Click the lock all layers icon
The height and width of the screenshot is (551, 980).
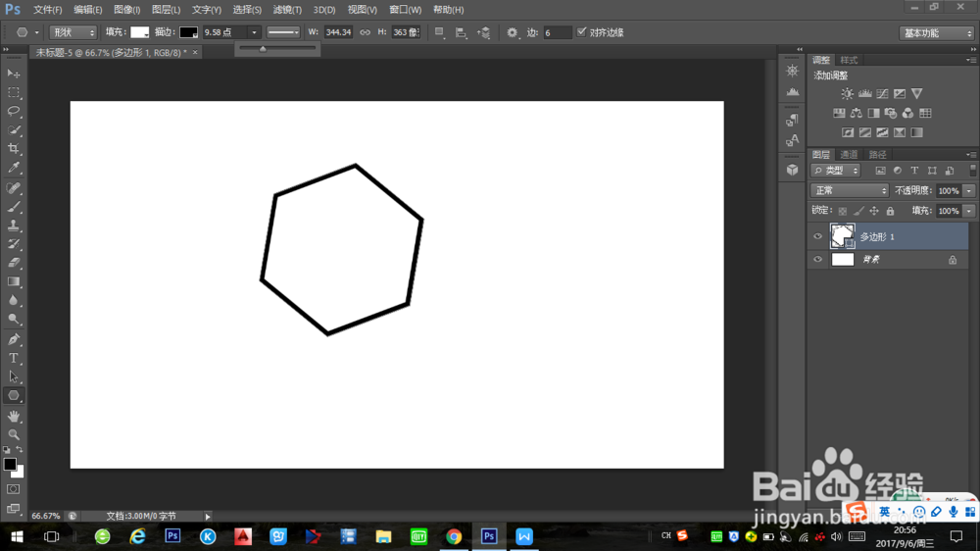coord(890,211)
